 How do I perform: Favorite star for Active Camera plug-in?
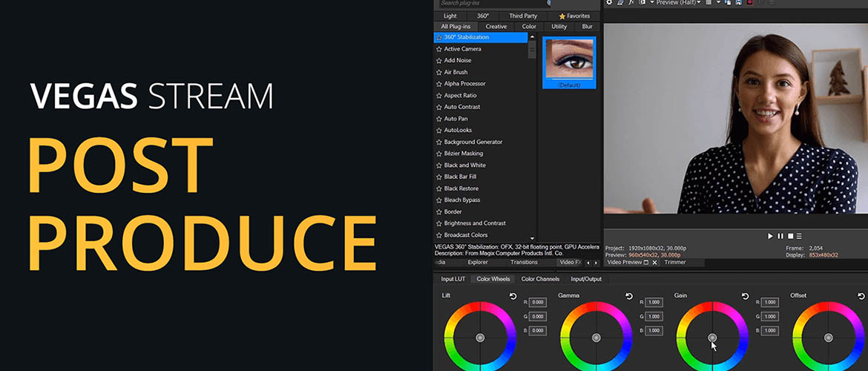439,49
